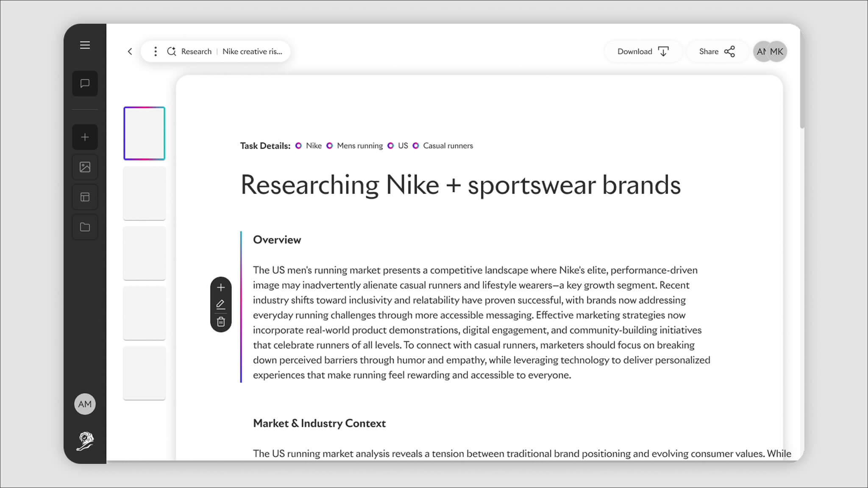Add block with floating plus icon

pyautogui.click(x=221, y=288)
